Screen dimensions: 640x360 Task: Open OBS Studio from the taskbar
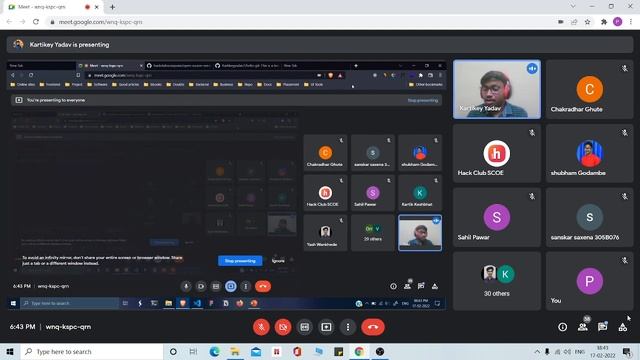pos(380,351)
